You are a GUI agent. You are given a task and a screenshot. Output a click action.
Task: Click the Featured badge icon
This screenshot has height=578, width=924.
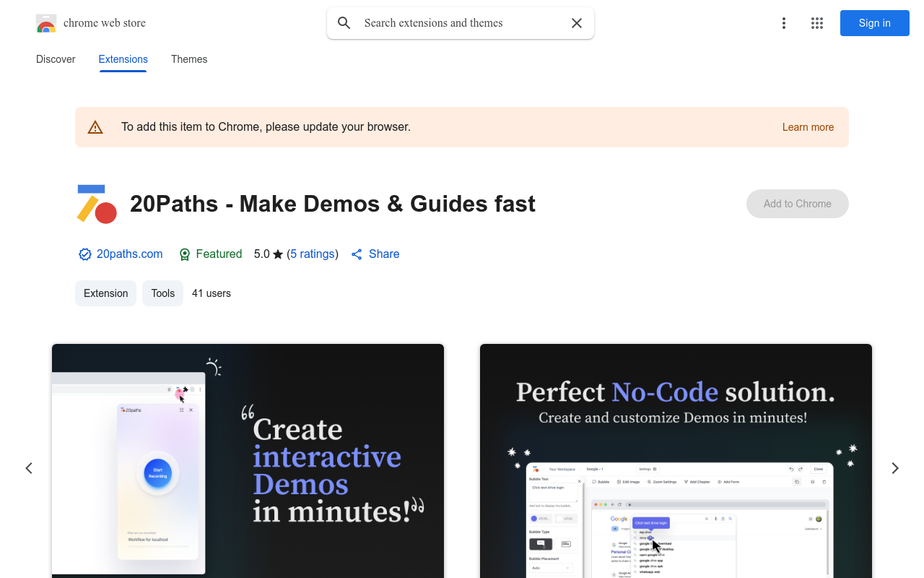coord(185,254)
